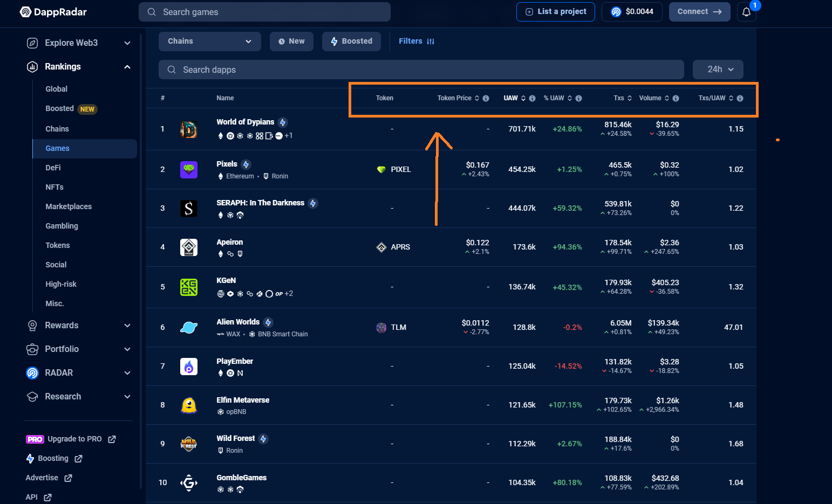Click the DappRadar logo
Viewport: 832px width, 504px height.
click(53, 12)
